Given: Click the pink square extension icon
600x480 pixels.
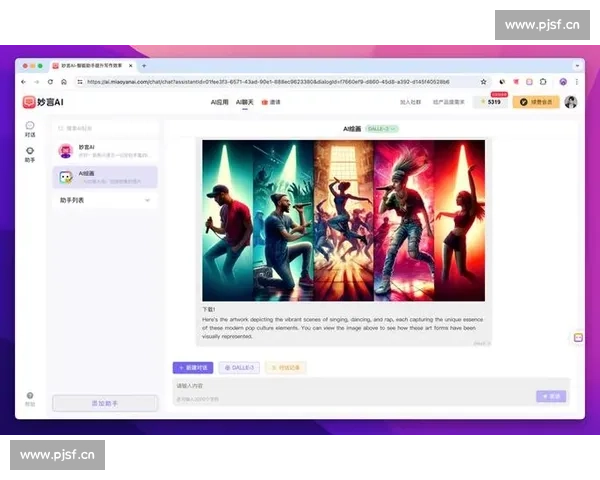Looking at the screenshot, I should [x=529, y=82].
